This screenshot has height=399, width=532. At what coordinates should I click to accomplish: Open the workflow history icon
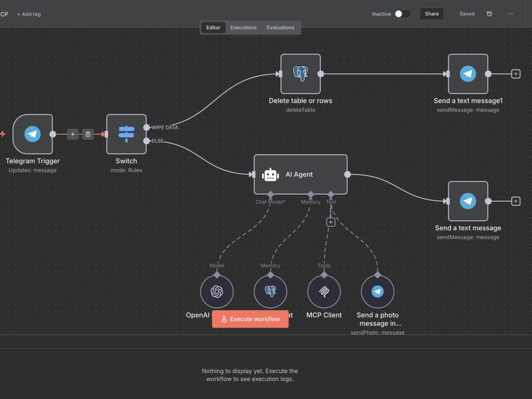[489, 14]
